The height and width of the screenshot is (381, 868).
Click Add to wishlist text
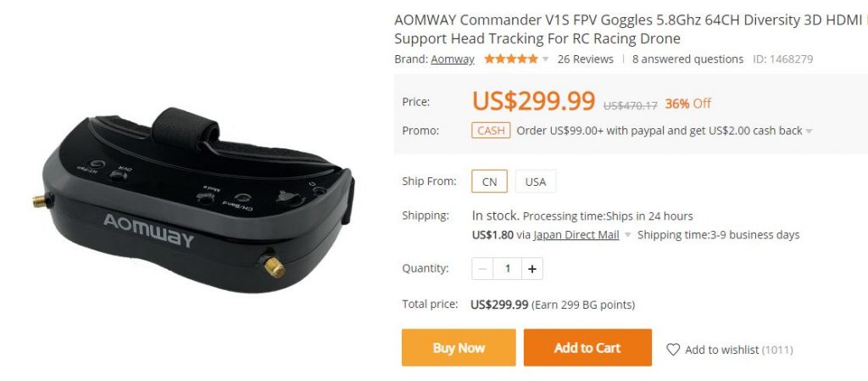(x=721, y=350)
